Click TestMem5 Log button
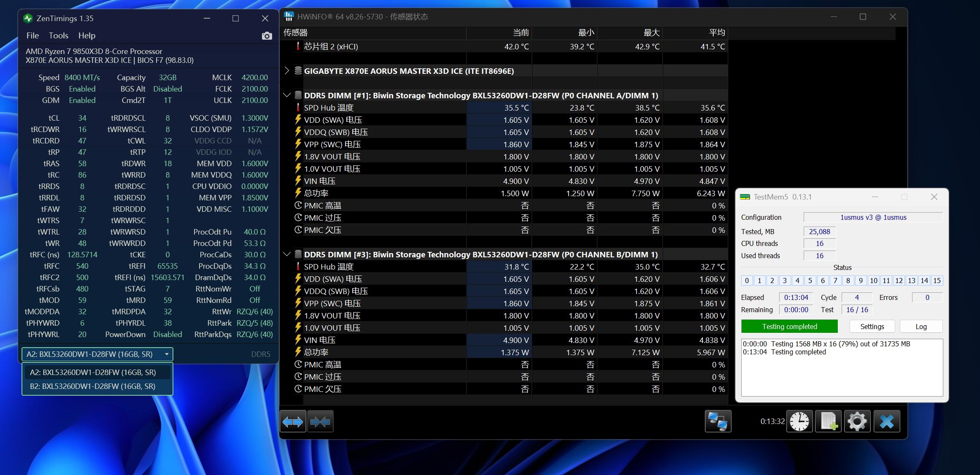The image size is (980, 475). pos(921,327)
